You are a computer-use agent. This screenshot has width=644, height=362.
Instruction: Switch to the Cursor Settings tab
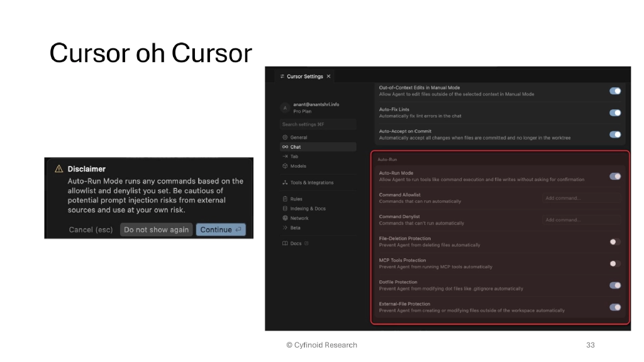click(306, 76)
